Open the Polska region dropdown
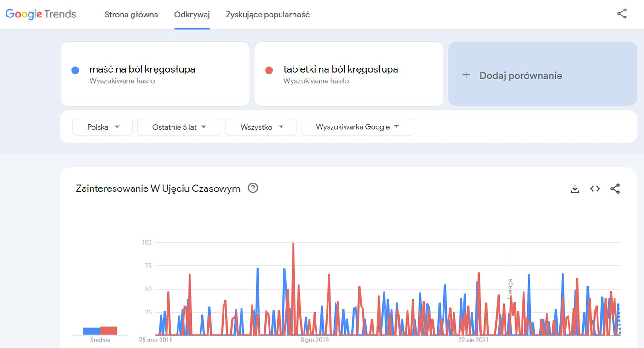This screenshot has width=644, height=348. (103, 127)
